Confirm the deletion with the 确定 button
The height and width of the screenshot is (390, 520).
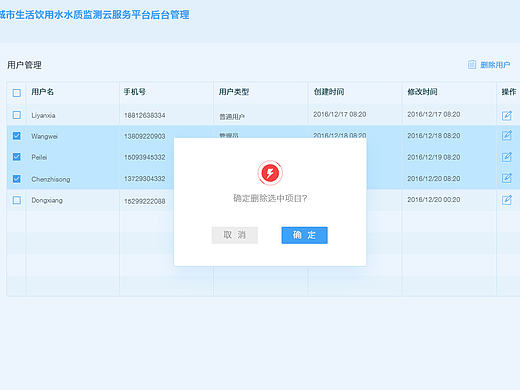click(304, 235)
